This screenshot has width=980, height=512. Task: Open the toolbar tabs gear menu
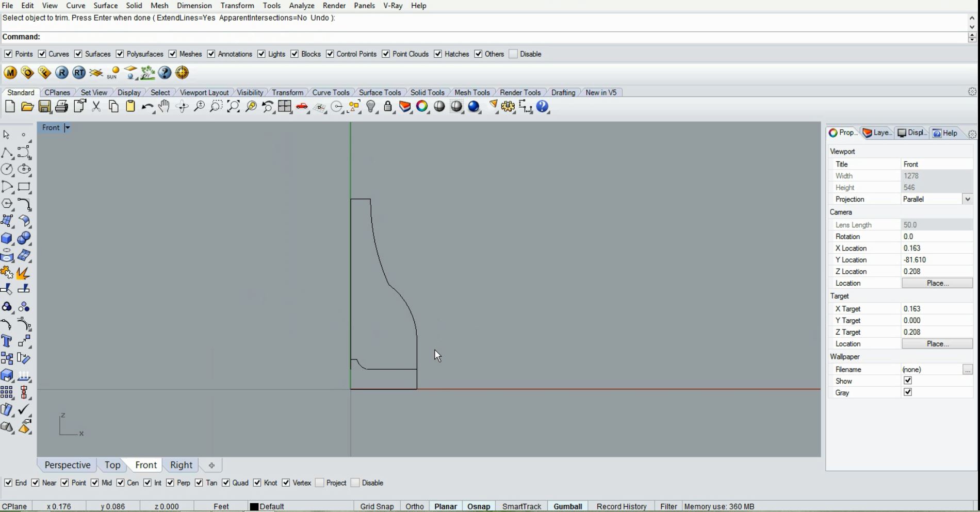pos(972,92)
